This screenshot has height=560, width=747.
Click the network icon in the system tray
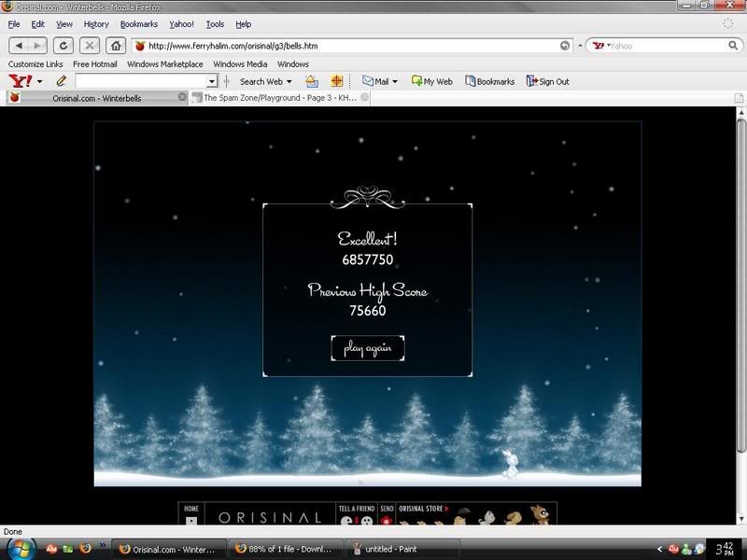699,549
